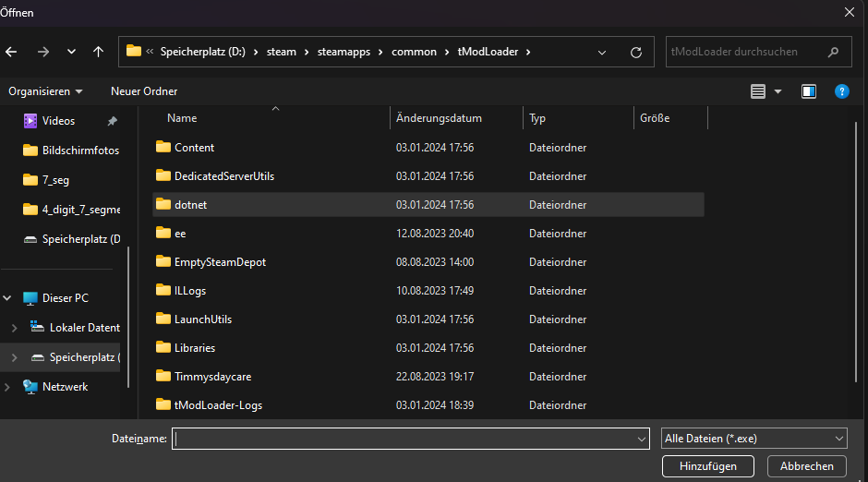Click Speicherplatz (D:) in the address bar
This screenshot has width=868, height=482.
click(202, 52)
